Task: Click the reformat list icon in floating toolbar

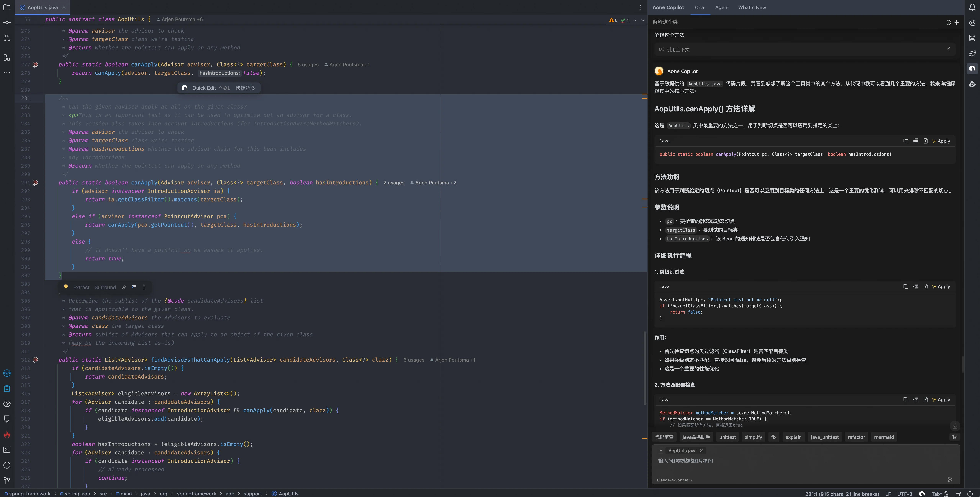Action: (x=134, y=288)
